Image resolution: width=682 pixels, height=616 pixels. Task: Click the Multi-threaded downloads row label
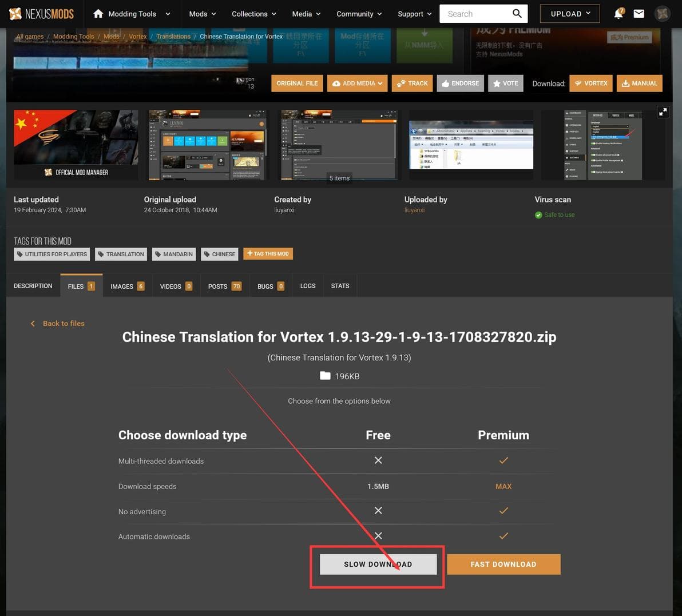point(161,461)
